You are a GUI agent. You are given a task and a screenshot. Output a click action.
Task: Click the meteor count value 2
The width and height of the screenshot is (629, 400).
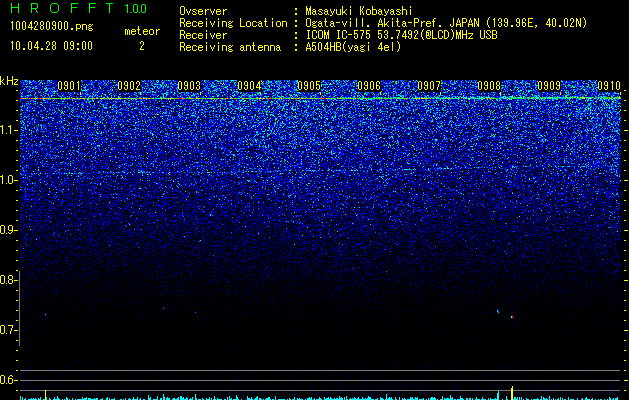pos(142,46)
